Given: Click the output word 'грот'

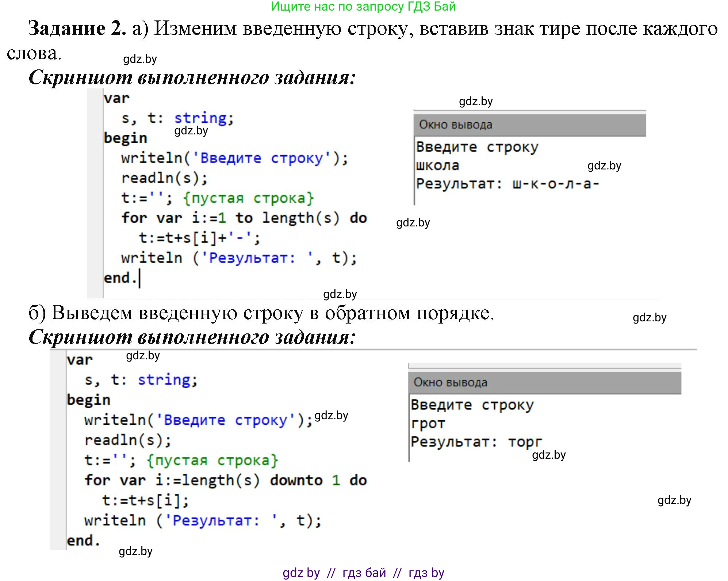Looking at the screenshot, I should pos(428,423).
